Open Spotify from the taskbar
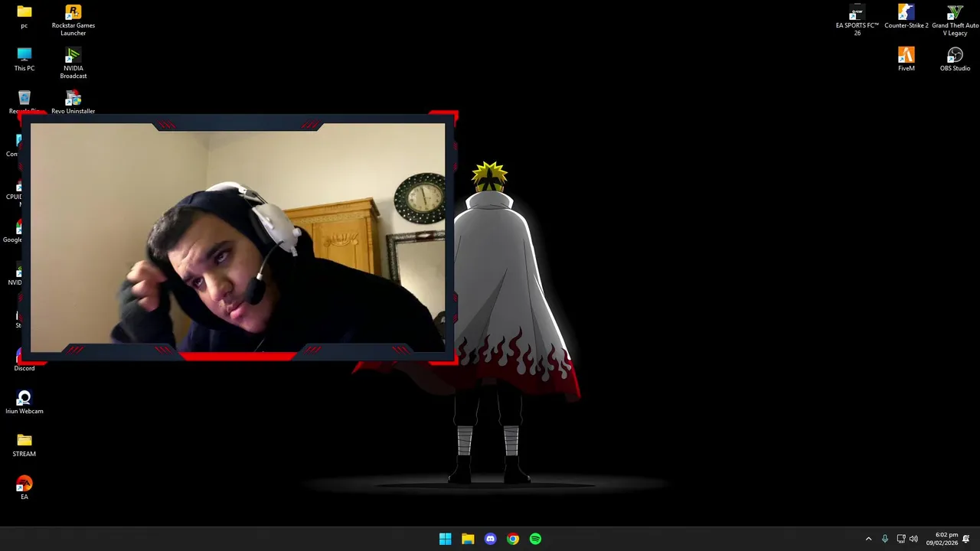Image resolution: width=980 pixels, height=551 pixels. [x=535, y=539]
